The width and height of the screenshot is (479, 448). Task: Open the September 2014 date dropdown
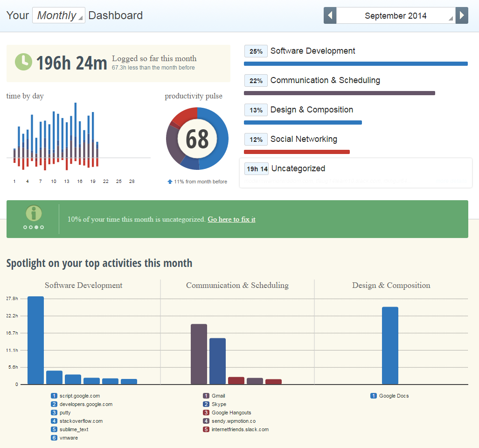[396, 15]
